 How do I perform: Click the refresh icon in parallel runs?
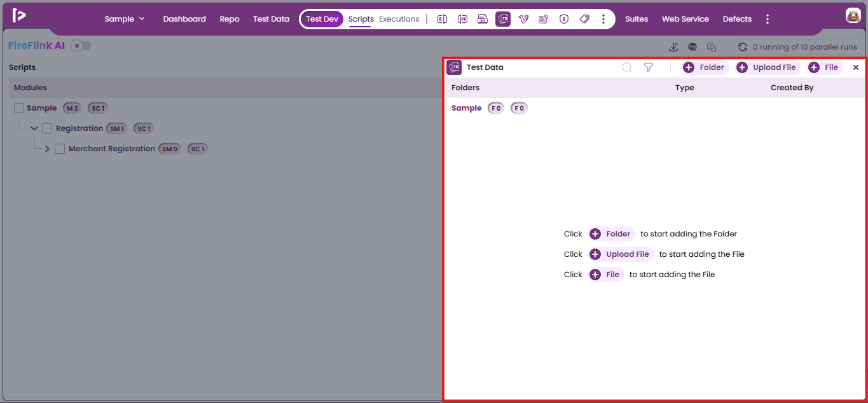(742, 47)
